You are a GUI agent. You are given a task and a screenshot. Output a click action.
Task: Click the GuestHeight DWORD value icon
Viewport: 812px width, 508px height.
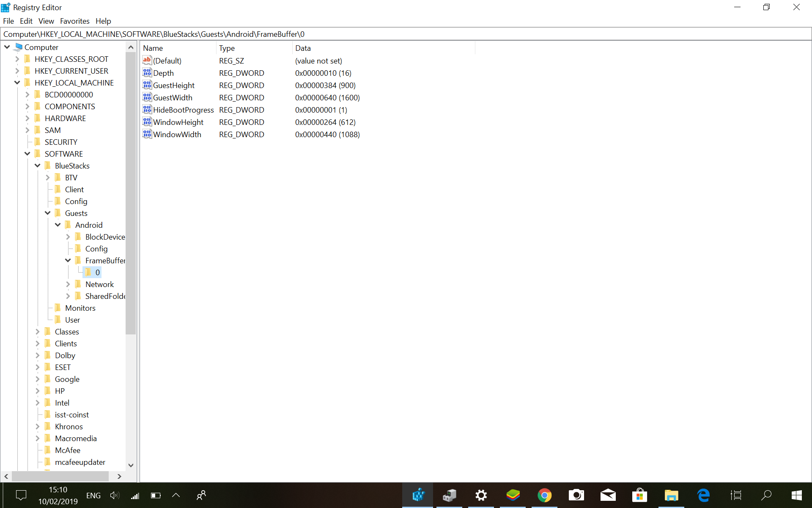coord(147,85)
